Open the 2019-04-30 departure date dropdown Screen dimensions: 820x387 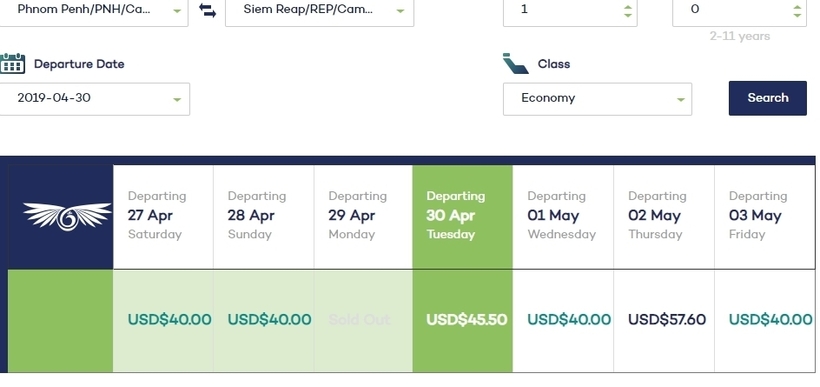[95, 99]
